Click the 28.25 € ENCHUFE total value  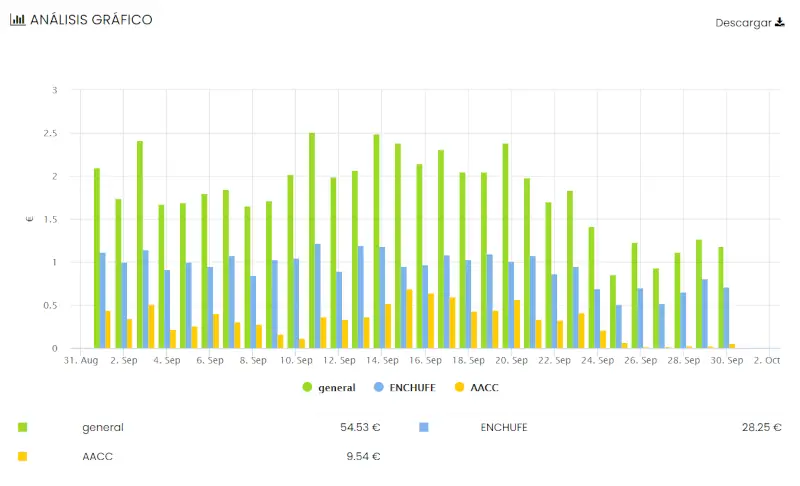coord(761,427)
